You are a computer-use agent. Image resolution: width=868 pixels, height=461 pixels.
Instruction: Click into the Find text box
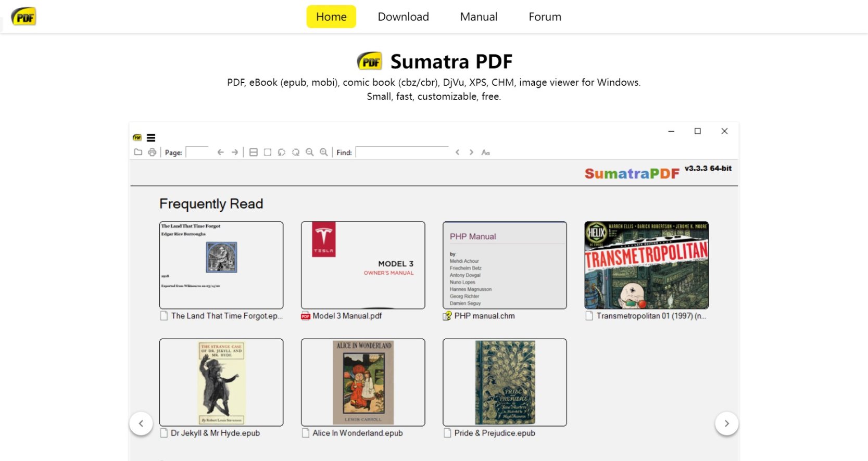(x=402, y=152)
